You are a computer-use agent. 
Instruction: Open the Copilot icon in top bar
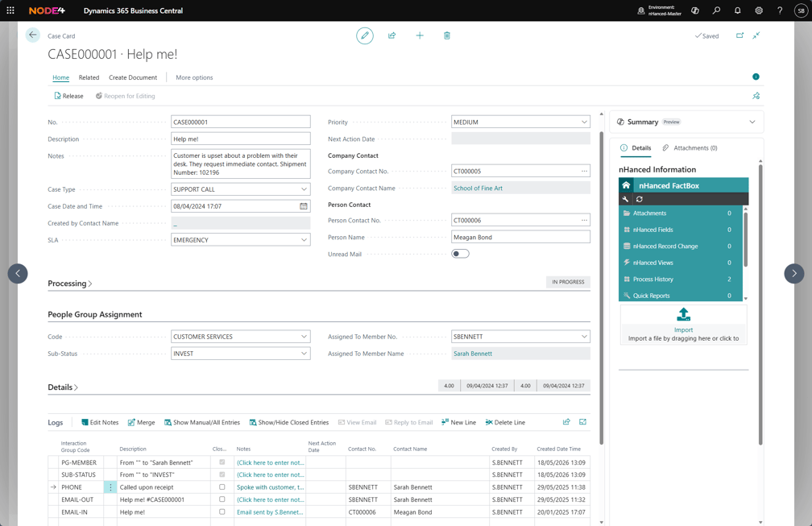[x=695, y=10]
